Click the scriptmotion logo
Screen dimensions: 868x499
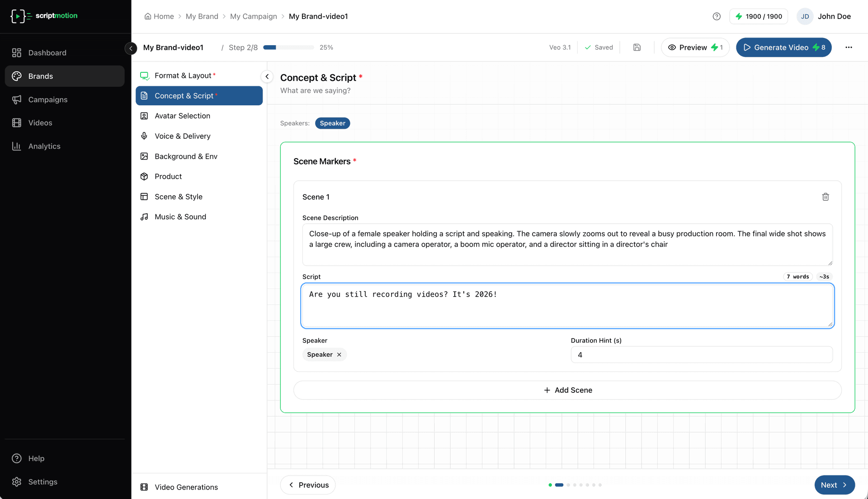pos(44,16)
